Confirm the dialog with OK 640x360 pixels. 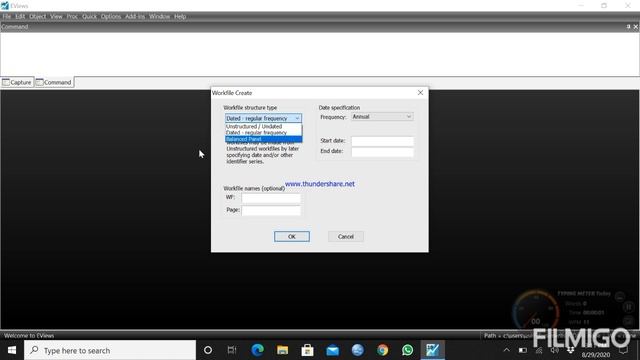pos(292,236)
